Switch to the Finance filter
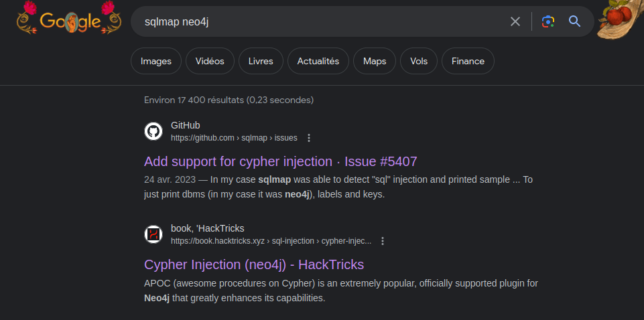 tap(468, 61)
